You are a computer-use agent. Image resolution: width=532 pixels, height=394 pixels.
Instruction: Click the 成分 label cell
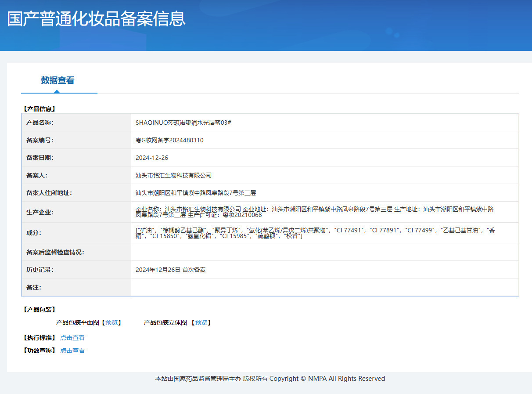pyautogui.click(x=76, y=233)
